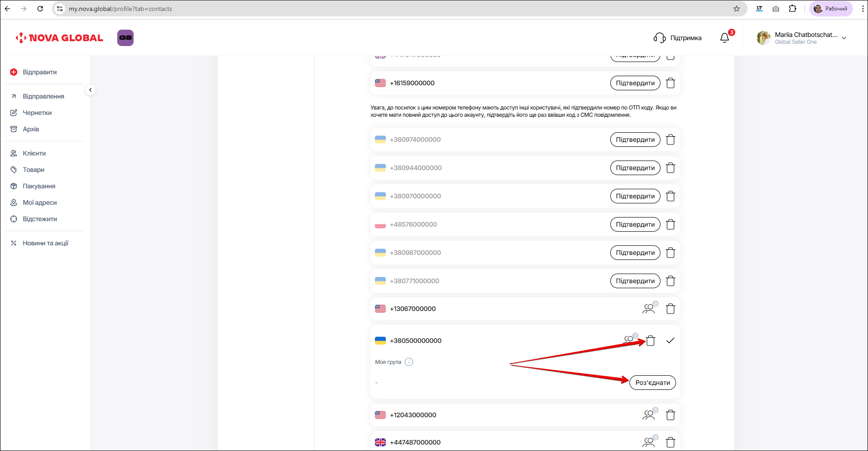
Task: Open browser extensions puzzle icon
Action: pos(793,9)
